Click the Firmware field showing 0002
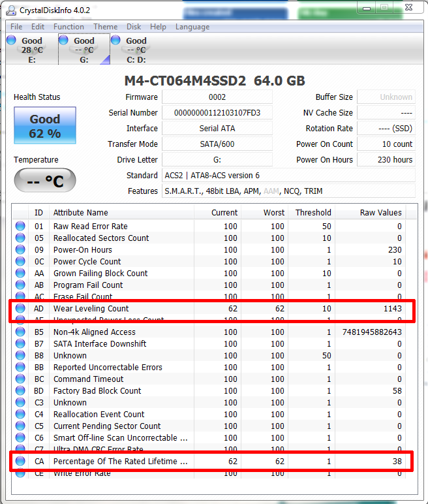428x504 pixels. [x=217, y=97]
